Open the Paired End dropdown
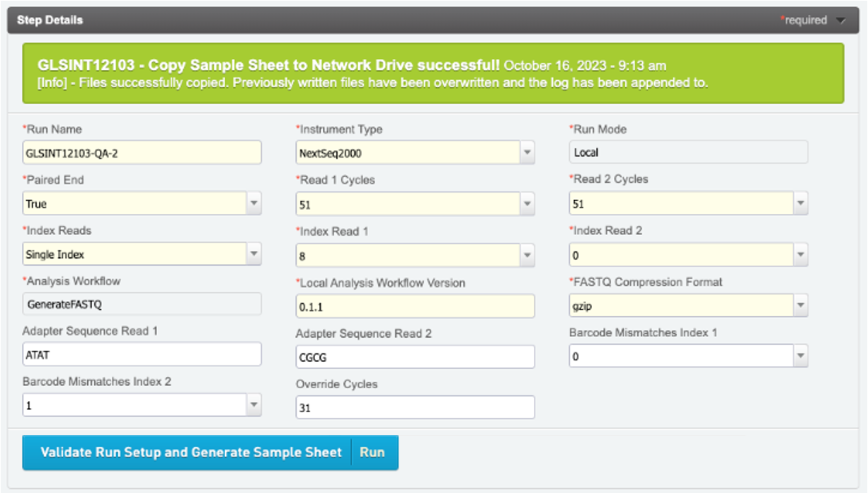868x493 pixels. (254, 204)
